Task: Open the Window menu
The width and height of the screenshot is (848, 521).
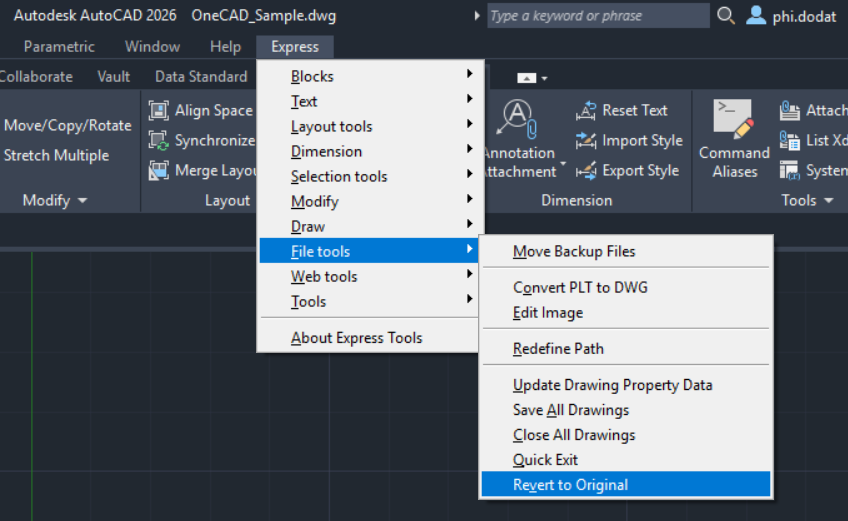Action: [x=153, y=47]
